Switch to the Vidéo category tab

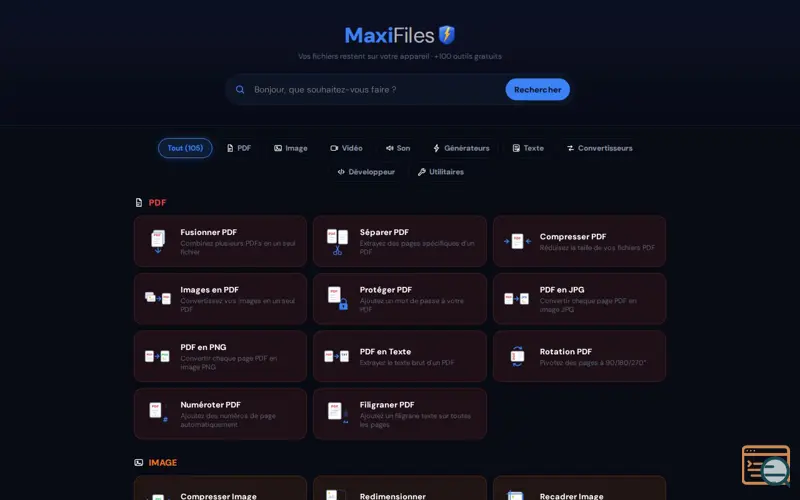tap(346, 148)
